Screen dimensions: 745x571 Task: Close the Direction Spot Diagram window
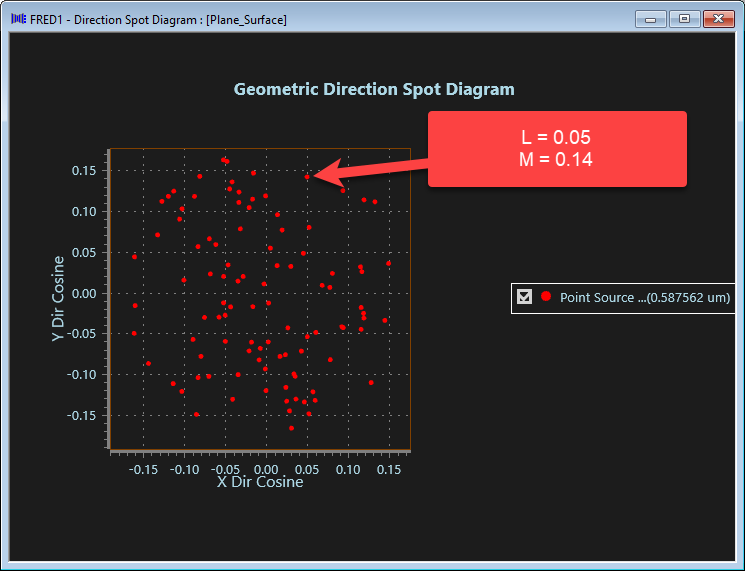717,19
